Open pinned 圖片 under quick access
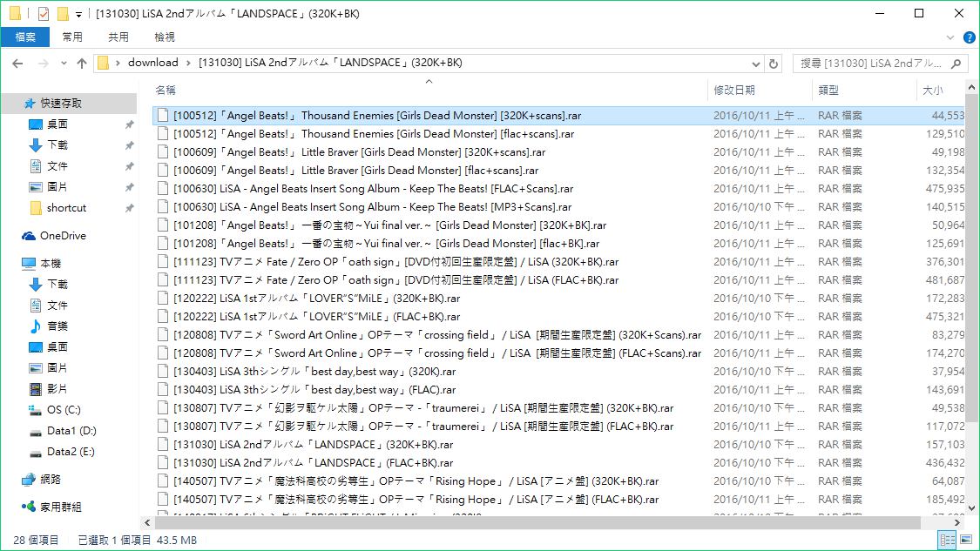 tap(57, 187)
